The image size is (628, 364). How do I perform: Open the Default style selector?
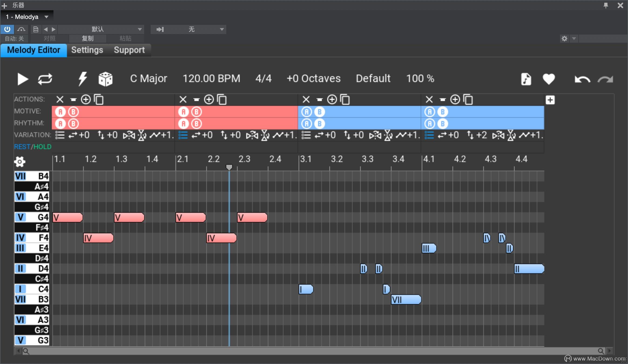pyautogui.click(x=373, y=79)
